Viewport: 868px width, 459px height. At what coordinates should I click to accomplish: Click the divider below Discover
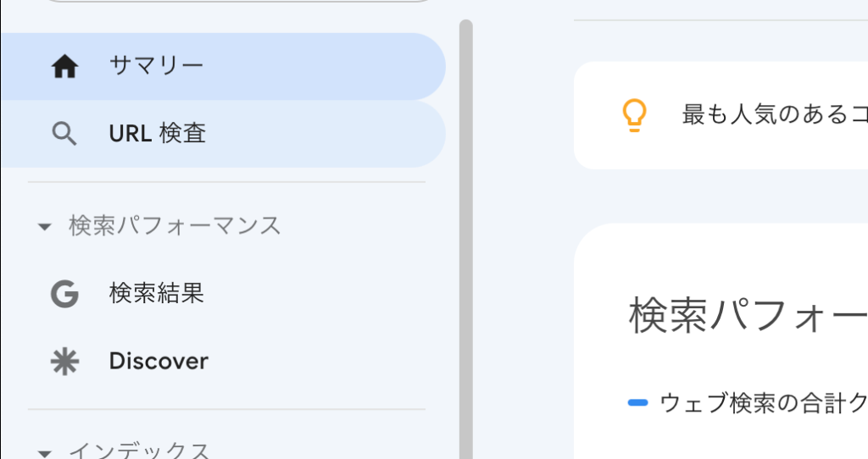[x=226, y=409]
